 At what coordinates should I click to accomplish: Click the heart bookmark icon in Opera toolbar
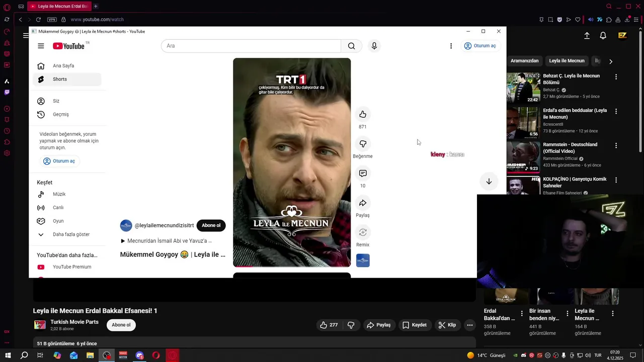(578, 20)
